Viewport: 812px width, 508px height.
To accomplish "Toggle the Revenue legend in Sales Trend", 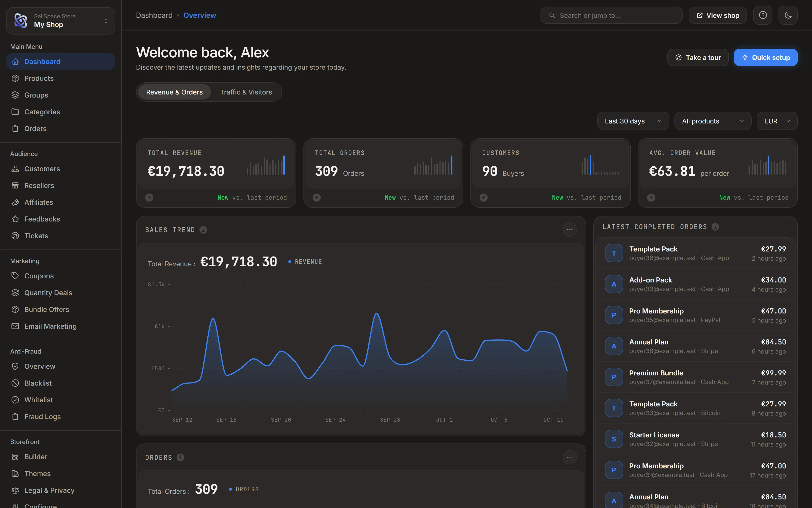I will [305, 262].
